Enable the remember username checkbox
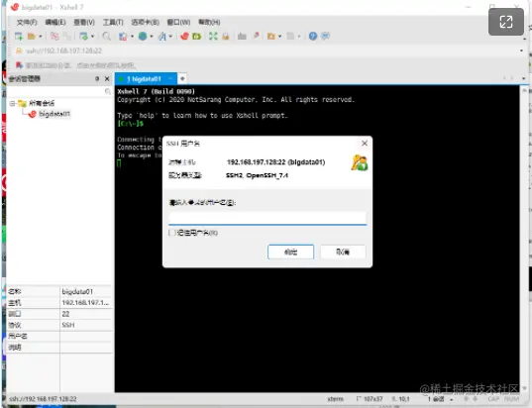The height and width of the screenshot is (408, 532). pos(172,233)
